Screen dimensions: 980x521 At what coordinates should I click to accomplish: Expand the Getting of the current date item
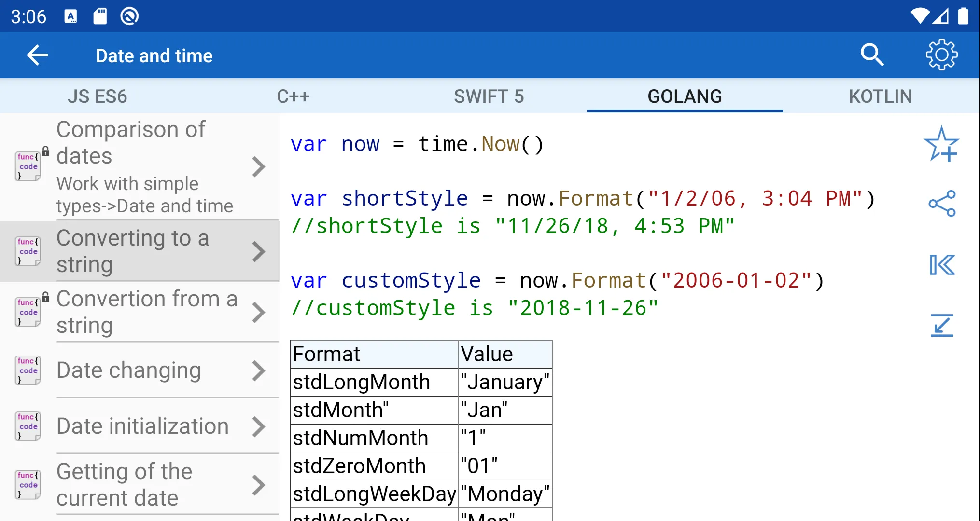coord(259,485)
